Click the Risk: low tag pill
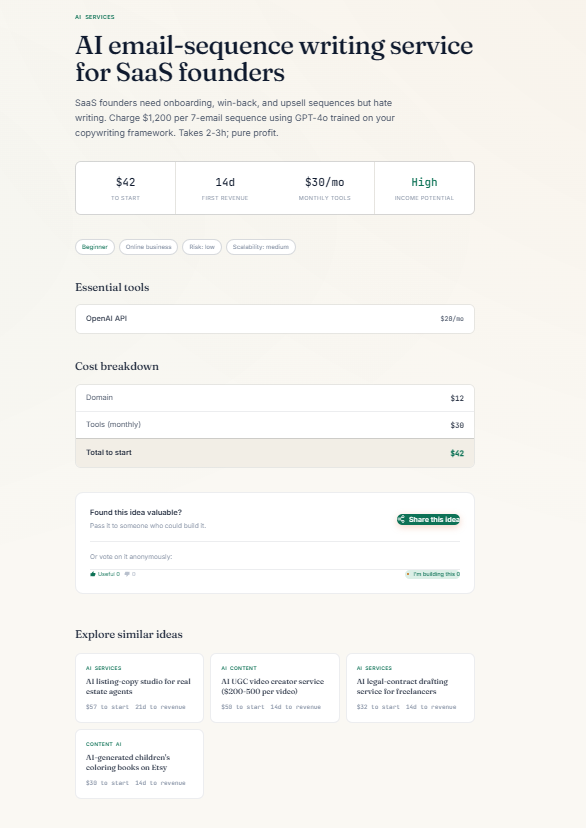This screenshot has width=586, height=828. (202, 247)
